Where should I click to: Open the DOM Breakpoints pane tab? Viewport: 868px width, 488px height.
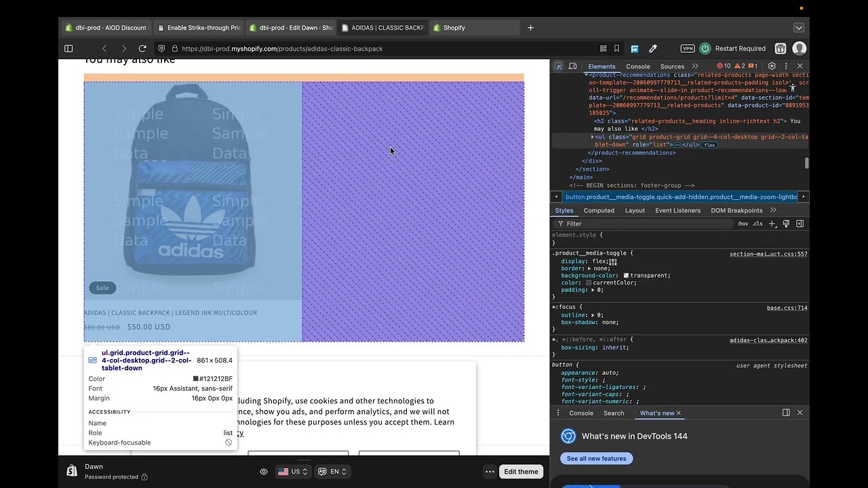(x=736, y=211)
